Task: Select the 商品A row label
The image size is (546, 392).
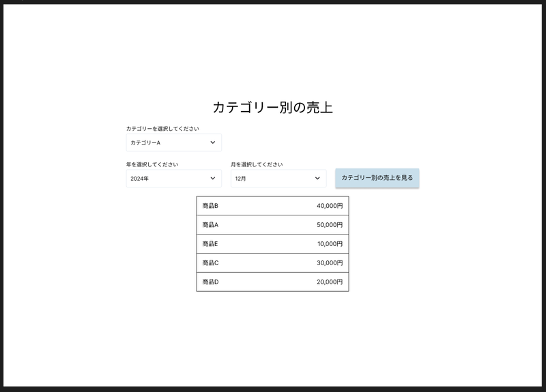Action: pos(210,225)
